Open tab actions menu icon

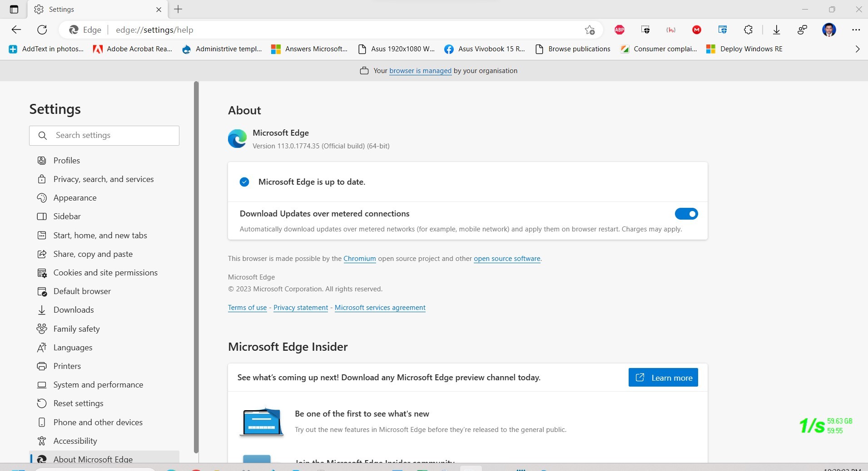coord(14,9)
